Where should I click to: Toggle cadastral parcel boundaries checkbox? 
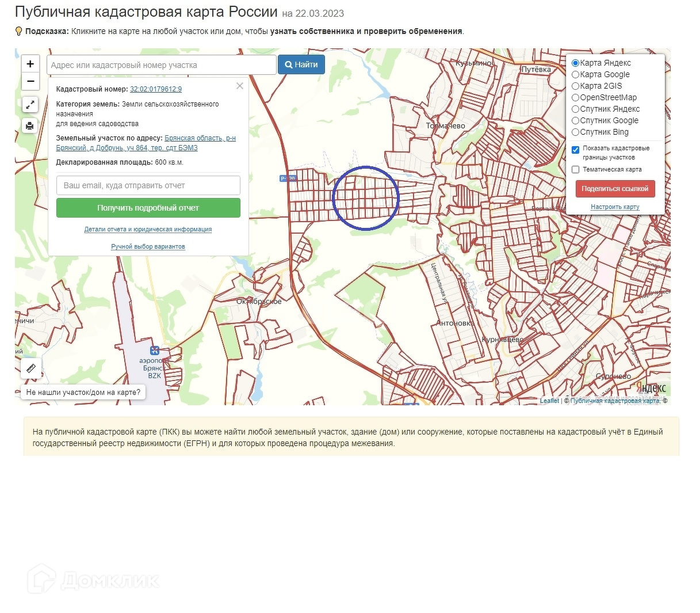576,150
